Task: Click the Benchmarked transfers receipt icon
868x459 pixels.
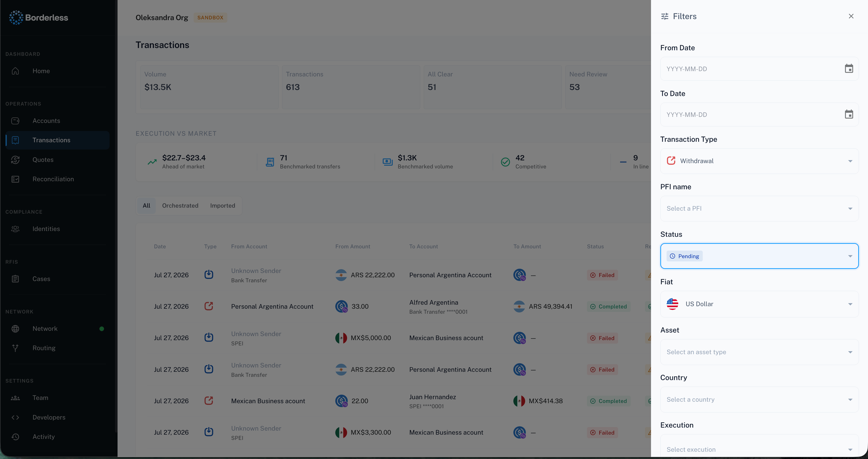Action: pos(269,162)
